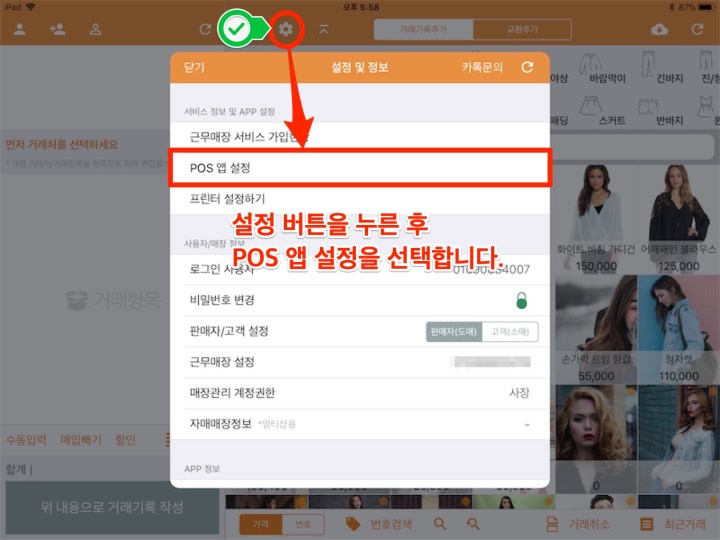Select the 거래기록추가 segment
Screen dimensions: 720x540
pyautogui.click(x=423, y=29)
